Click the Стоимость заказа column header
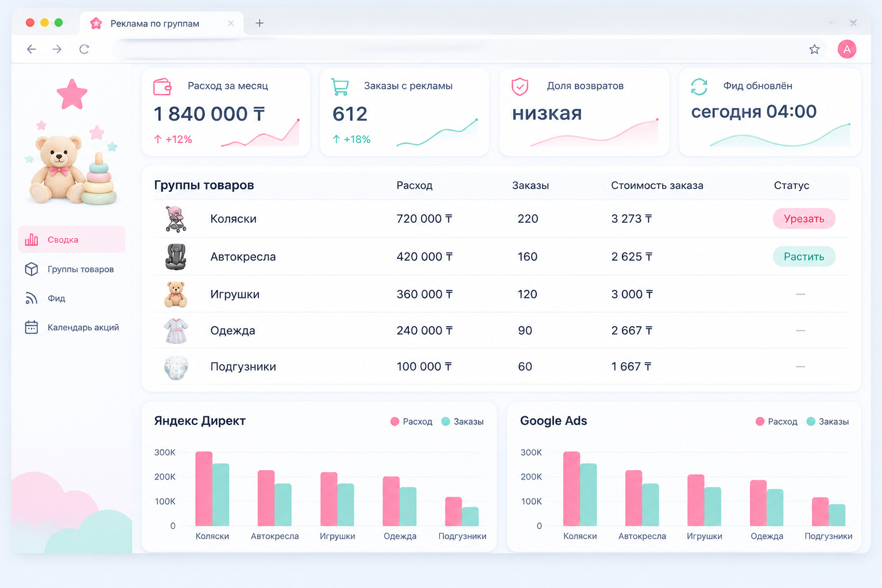 tap(657, 185)
